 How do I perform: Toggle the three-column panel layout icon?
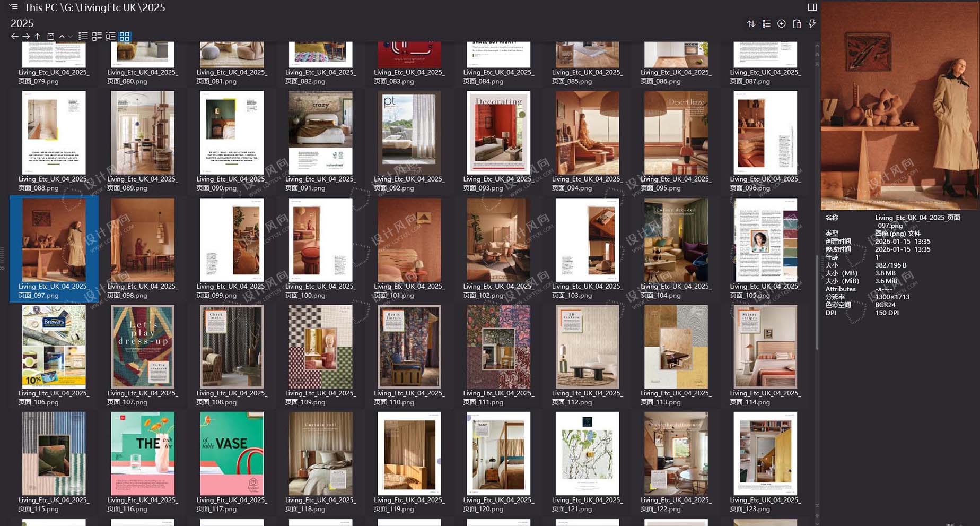812,7
